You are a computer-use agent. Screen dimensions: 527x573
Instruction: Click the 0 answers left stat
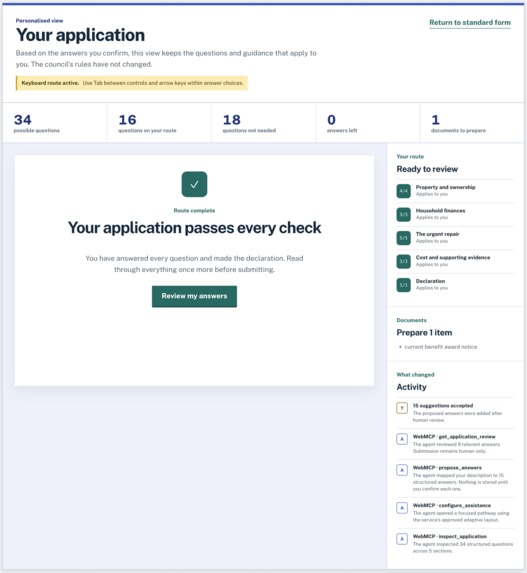click(x=368, y=123)
